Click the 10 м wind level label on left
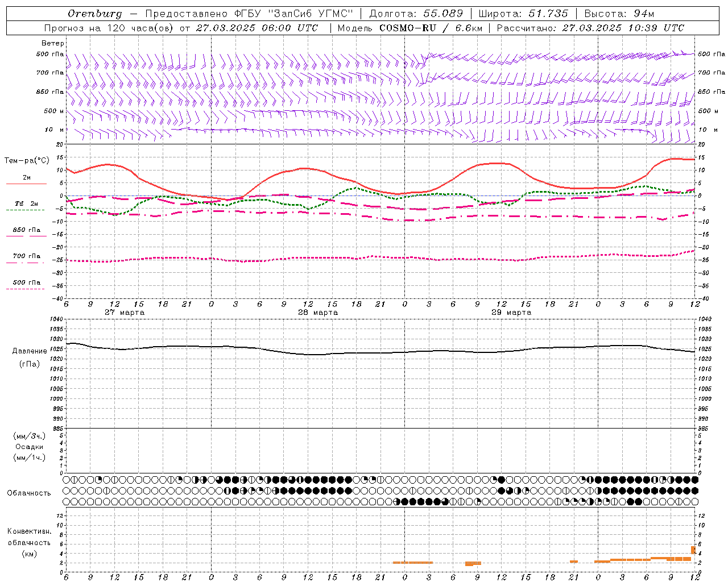This screenshot has width=728, height=582. (x=54, y=130)
